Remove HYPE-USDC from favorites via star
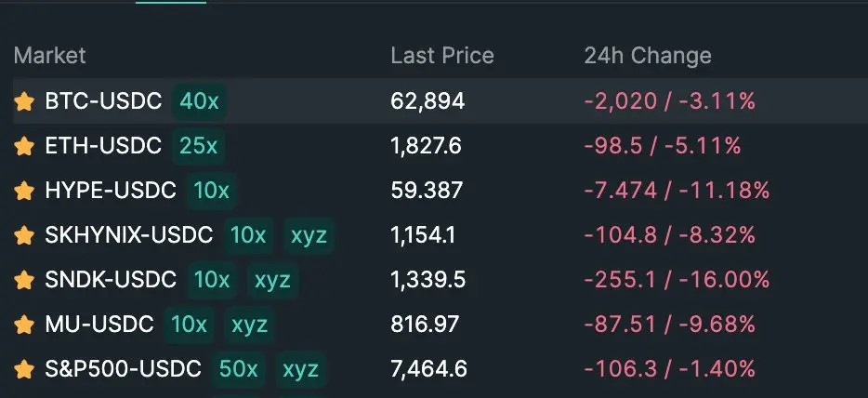Viewport: 868px width, 398px height. pyautogui.click(x=24, y=191)
